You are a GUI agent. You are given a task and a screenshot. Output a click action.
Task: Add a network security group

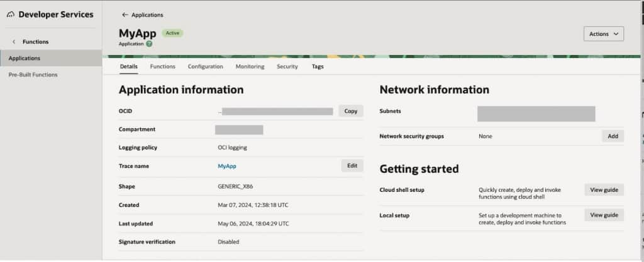pyautogui.click(x=613, y=136)
